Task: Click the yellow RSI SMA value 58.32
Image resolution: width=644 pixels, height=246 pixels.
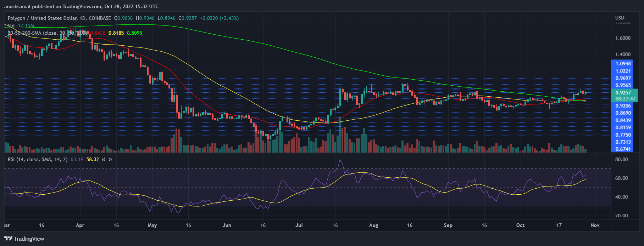Action: (93, 160)
